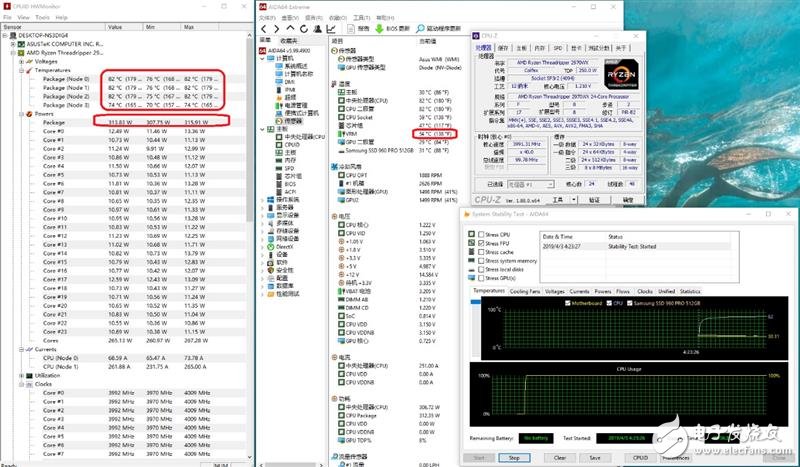The width and height of the screenshot is (800, 467).
Task: Collapse the Temperatures node in HWMonitor
Action: click(21, 70)
